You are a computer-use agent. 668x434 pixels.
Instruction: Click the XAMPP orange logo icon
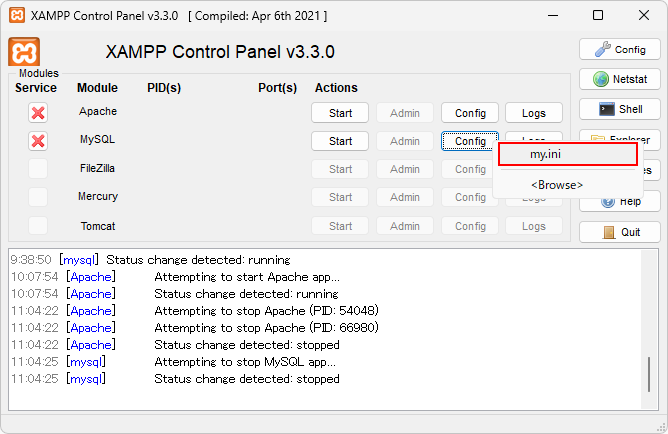click(x=24, y=52)
